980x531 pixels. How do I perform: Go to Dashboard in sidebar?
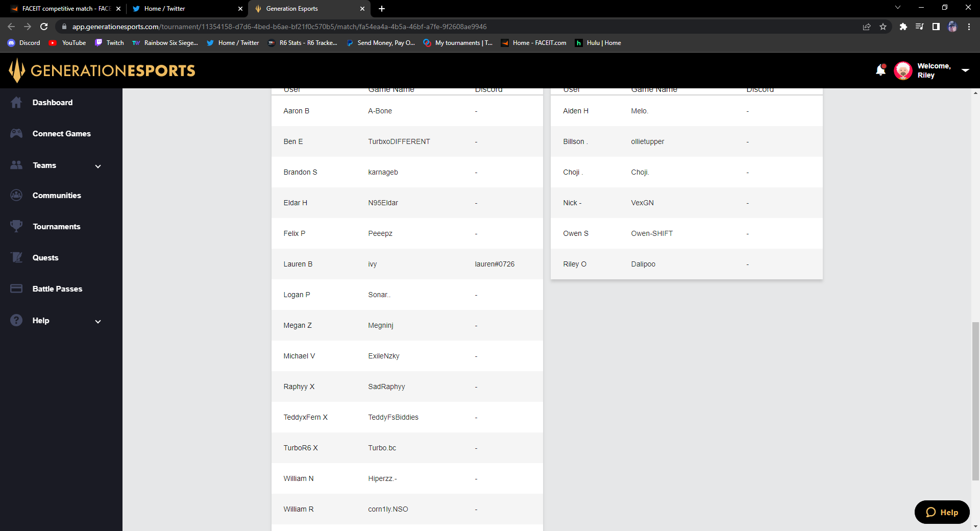tap(52, 103)
